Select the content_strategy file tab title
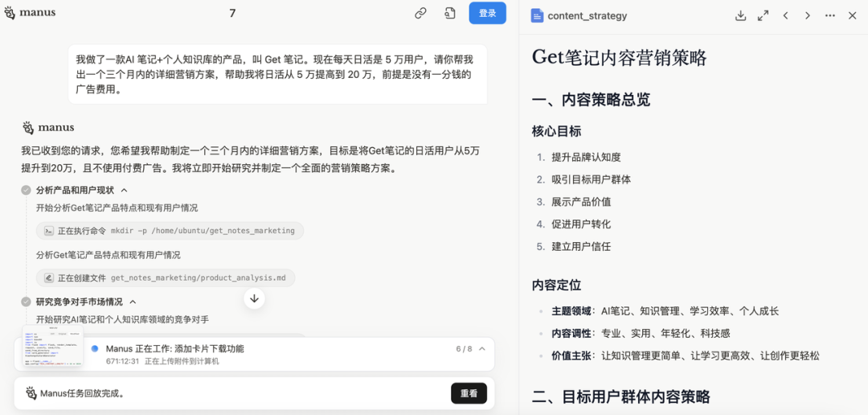The width and height of the screenshot is (868, 415). [x=589, y=15]
